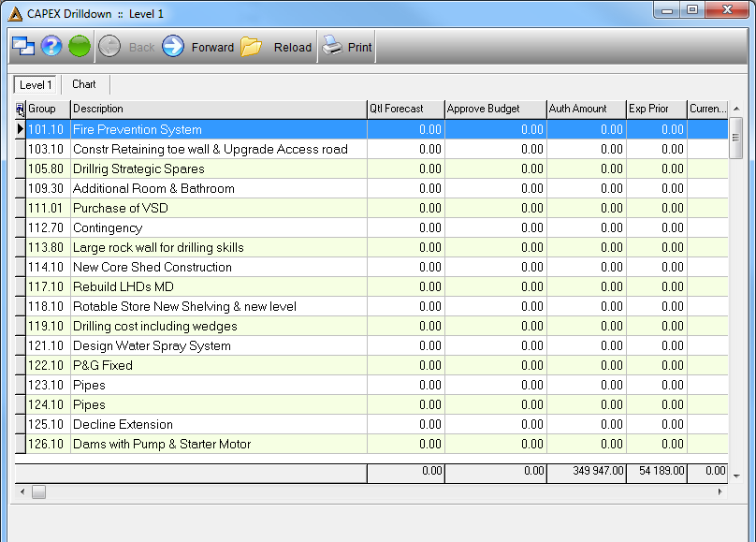The width and height of the screenshot is (756, 542).
Task: Click the Reload folder icon
Action: [x=251, y=47]
